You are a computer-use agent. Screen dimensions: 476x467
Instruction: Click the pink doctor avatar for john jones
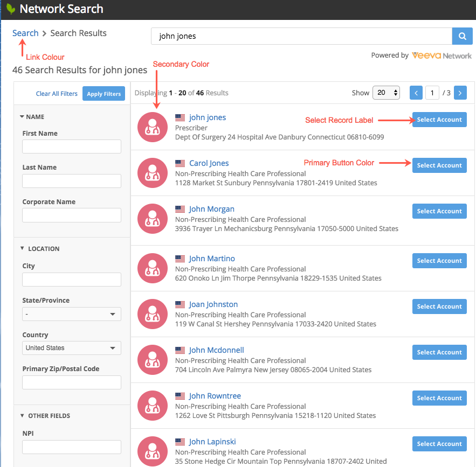pos(153,127)
